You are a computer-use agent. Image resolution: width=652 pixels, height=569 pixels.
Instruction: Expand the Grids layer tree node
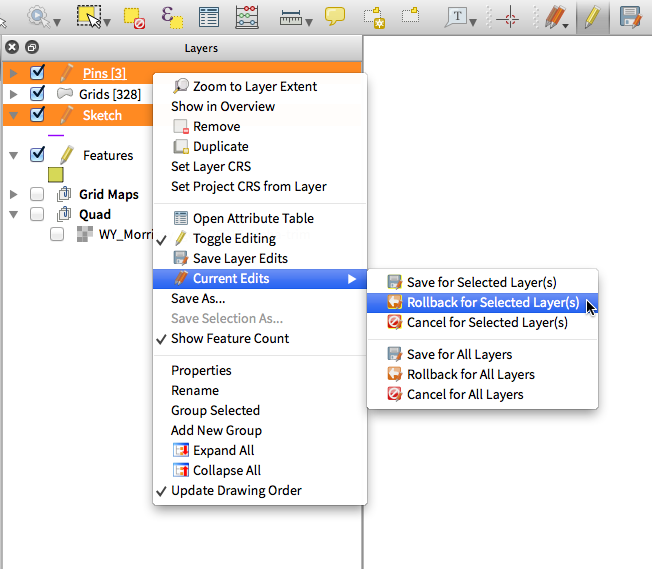click(14, 94)
